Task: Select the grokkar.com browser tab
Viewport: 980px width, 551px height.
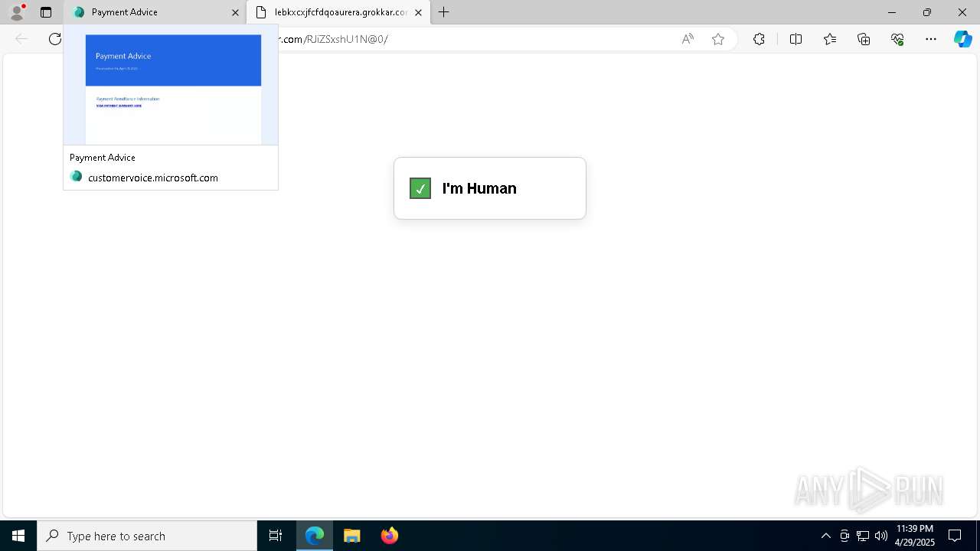Action: coord(338,12)
